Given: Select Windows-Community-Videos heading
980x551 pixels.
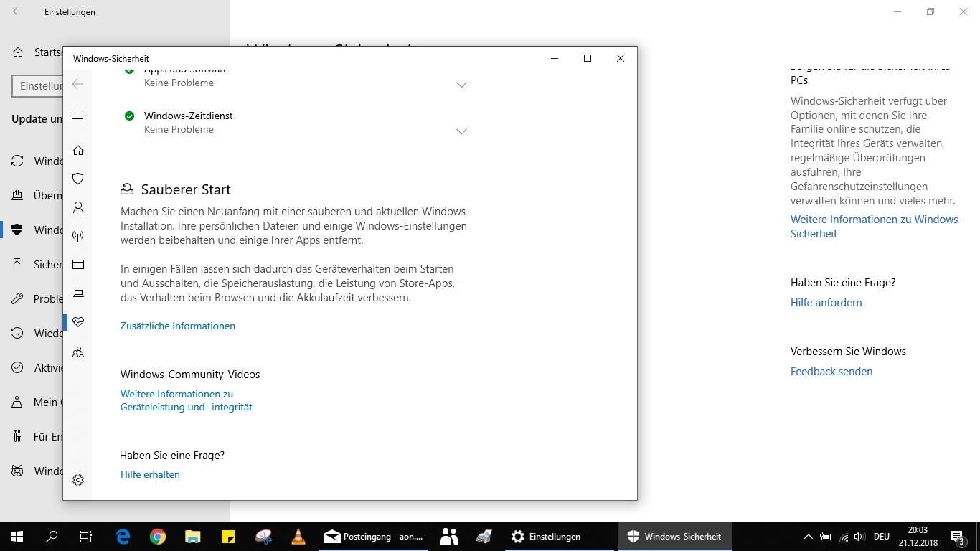Looking at the screenshot, I should (x=190, y=375).
